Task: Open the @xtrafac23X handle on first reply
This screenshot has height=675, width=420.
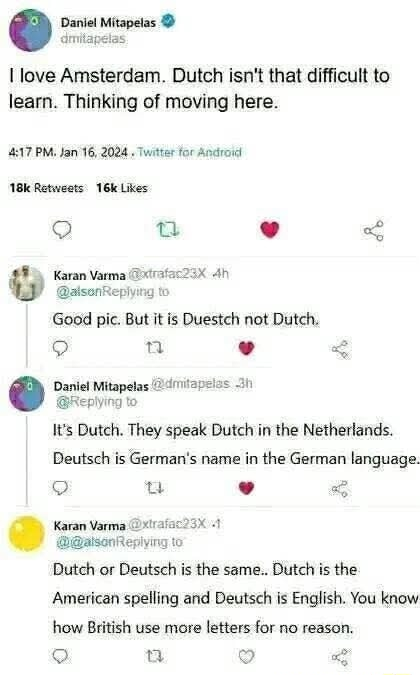Action: click(x=167, y=274)
